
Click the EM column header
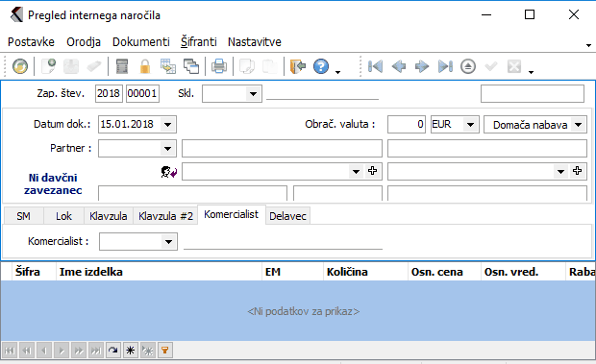292,272
